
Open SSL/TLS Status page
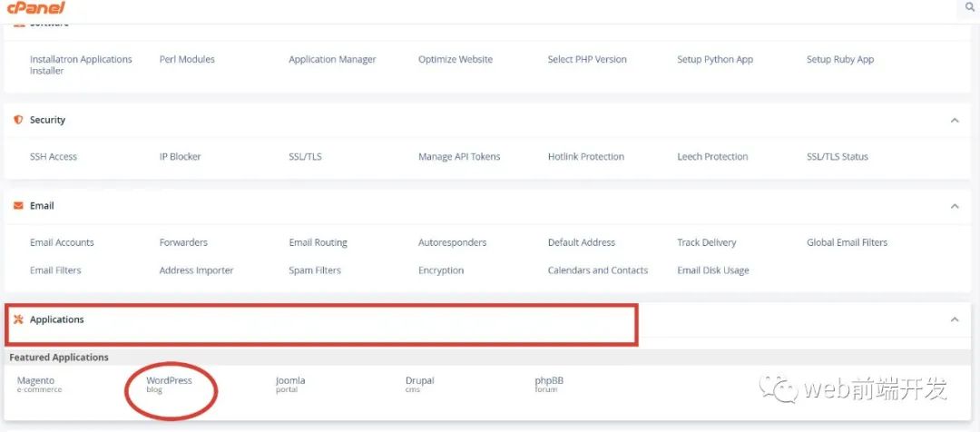pyautogui.click(x=837, y=157)
